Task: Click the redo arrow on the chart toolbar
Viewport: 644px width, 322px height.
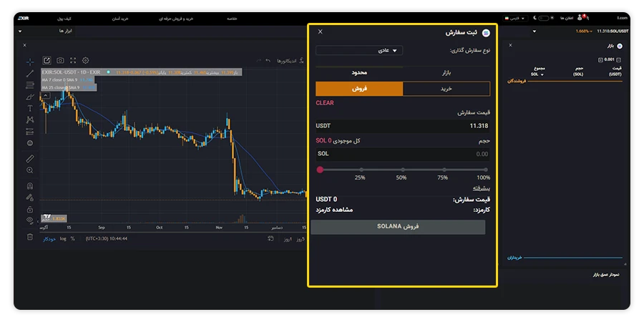Action: [259, 61]
